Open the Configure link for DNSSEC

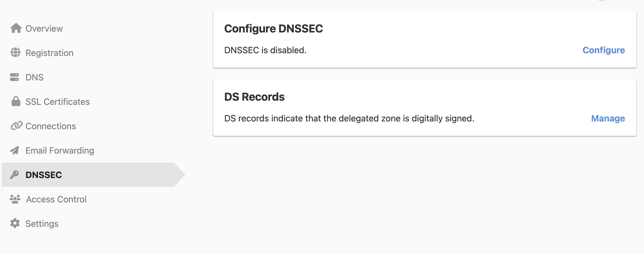604,50
